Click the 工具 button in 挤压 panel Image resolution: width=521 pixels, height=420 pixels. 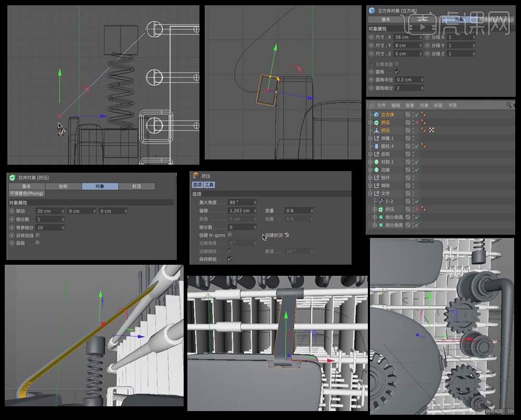pyautogui.click(x=209, y=185)
